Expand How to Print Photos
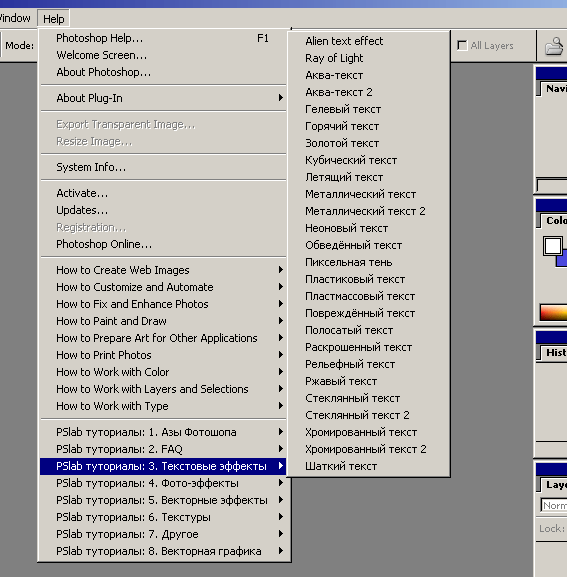 pyautogui.click(x=163, y=355)
